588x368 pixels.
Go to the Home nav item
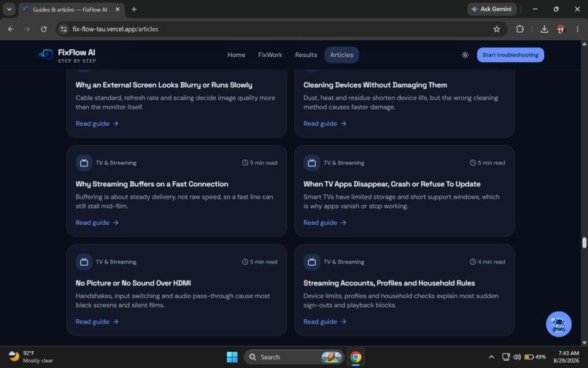236,55
